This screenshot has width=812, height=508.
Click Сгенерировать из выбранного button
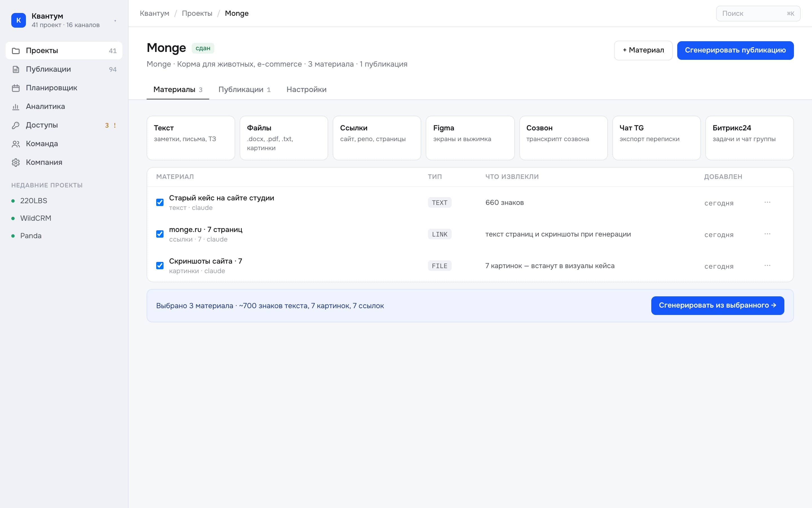pyautogui.click(x=717, y=305)
